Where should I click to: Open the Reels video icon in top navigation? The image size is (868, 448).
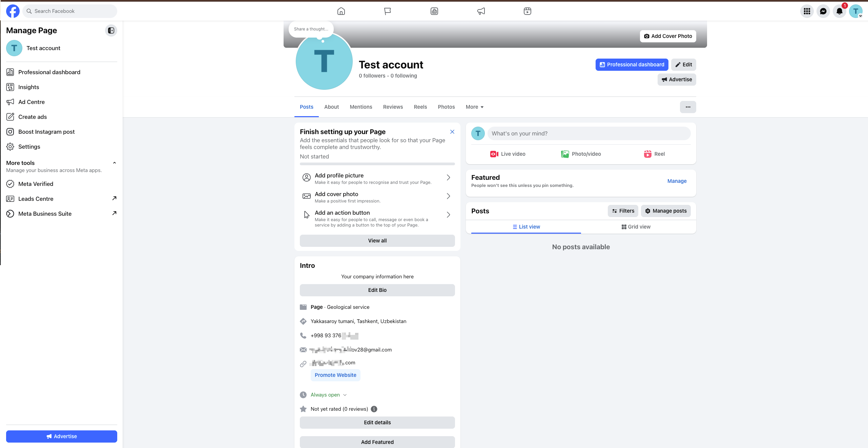[528, 11]
